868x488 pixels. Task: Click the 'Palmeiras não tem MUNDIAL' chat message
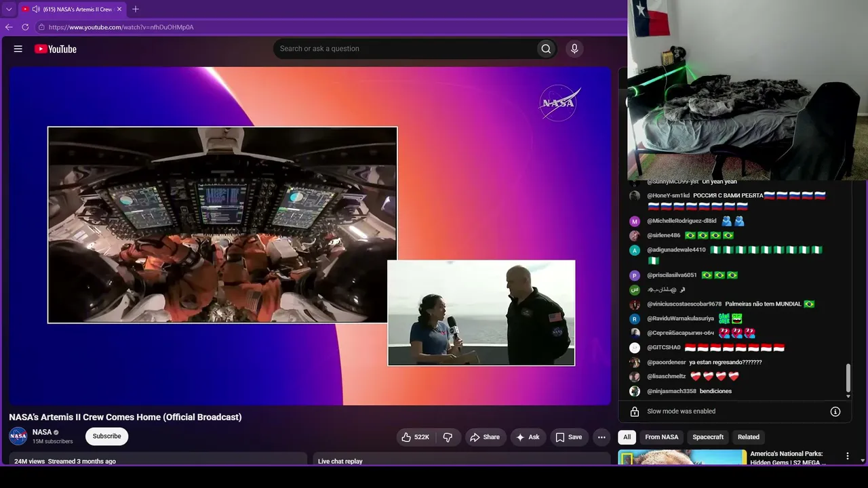tap(763, 304)
